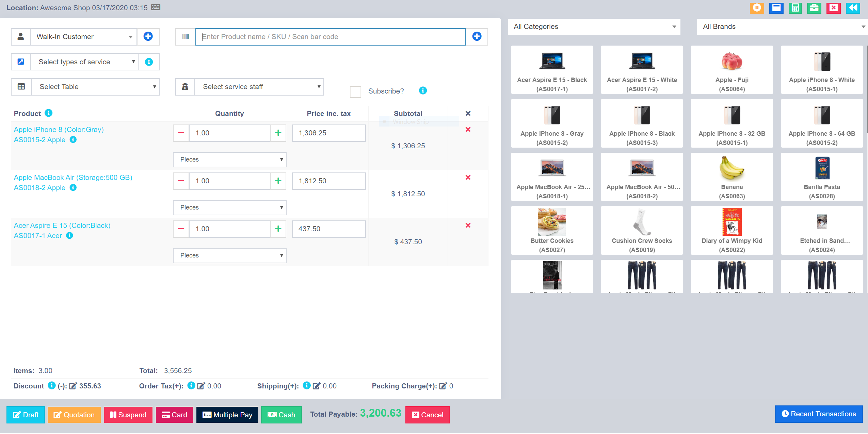868x434 pixels.
Task: Click the plus icon beside the product search field
Action: point(477,36)
